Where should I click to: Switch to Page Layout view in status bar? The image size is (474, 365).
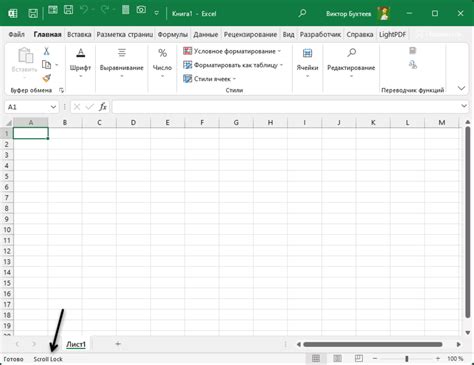337,358
